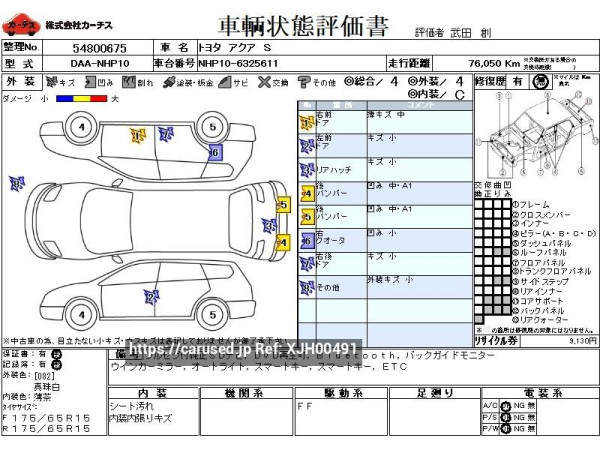
Task: Click icon 8 in the その他 table row
Action: coord(307,288)
